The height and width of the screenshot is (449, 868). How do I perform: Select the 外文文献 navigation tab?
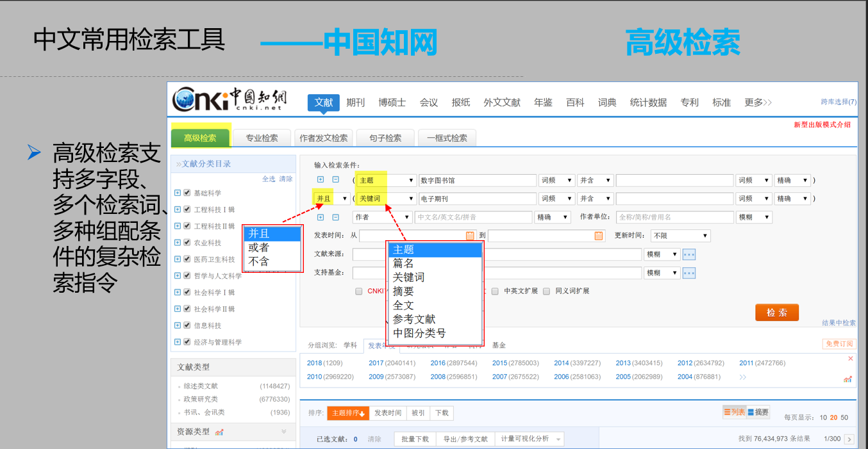[x=502, y=102]
